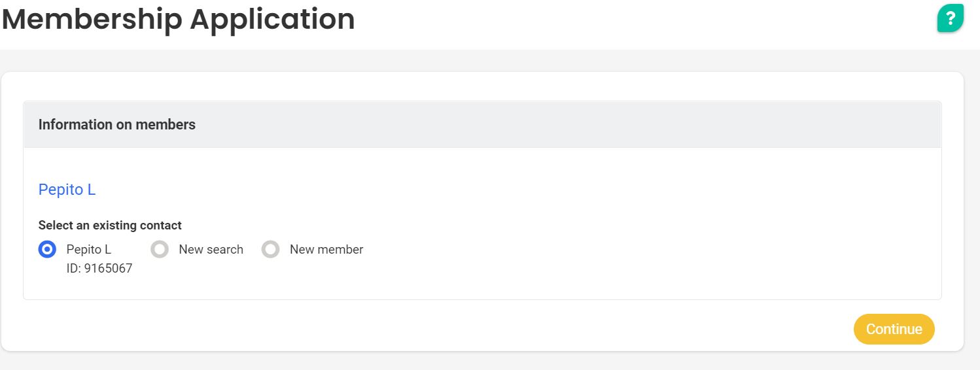This screenshot has height=370, width=980.
Task: Click the Information on members header
Action: click(117, 124)
